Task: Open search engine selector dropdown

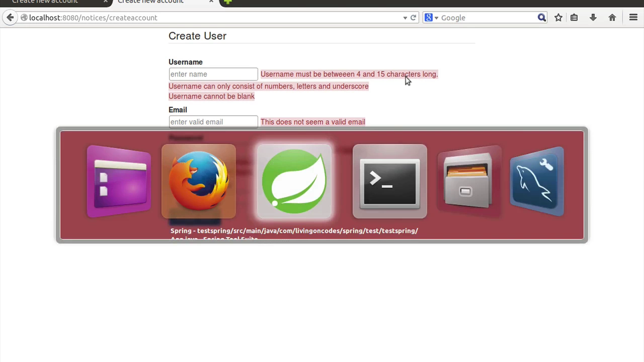Action: (431, 18)
